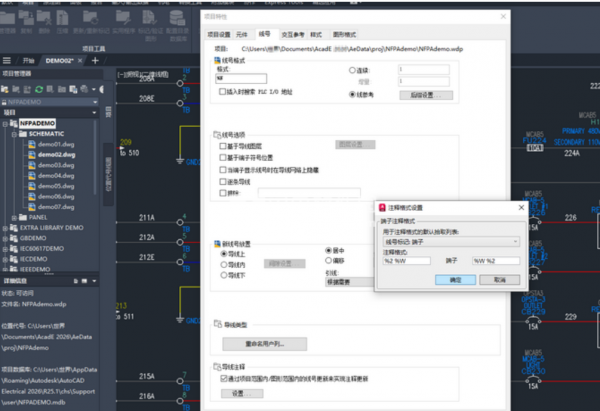Select the 导线下 radio button
The image size is (600, 411).
coord(224,275)
